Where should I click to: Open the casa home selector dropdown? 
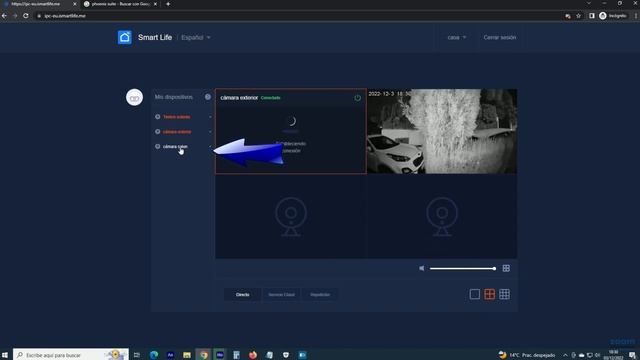[456, 37]
